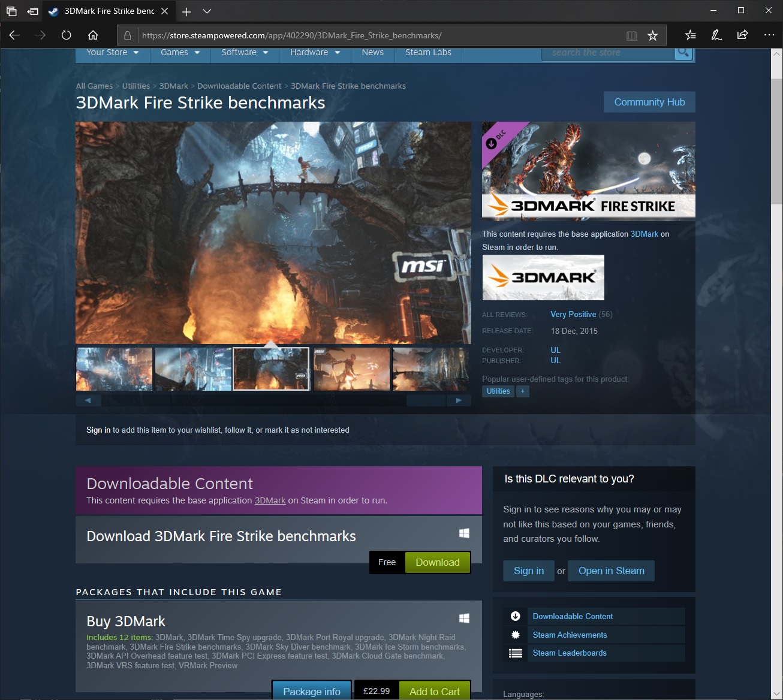Click the browser Forward arrow
Image resolution: width=783 pixels, height=700 pixels.
[40, 35]
